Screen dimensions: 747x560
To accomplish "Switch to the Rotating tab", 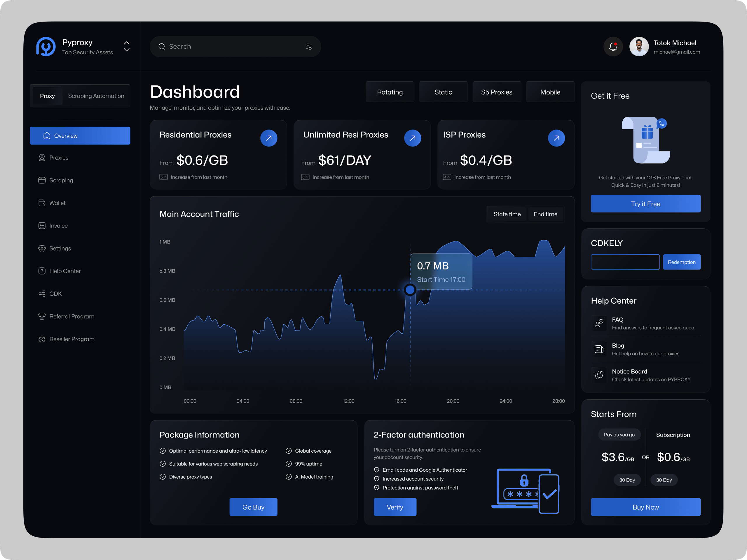I will click(x=390, y=92).
